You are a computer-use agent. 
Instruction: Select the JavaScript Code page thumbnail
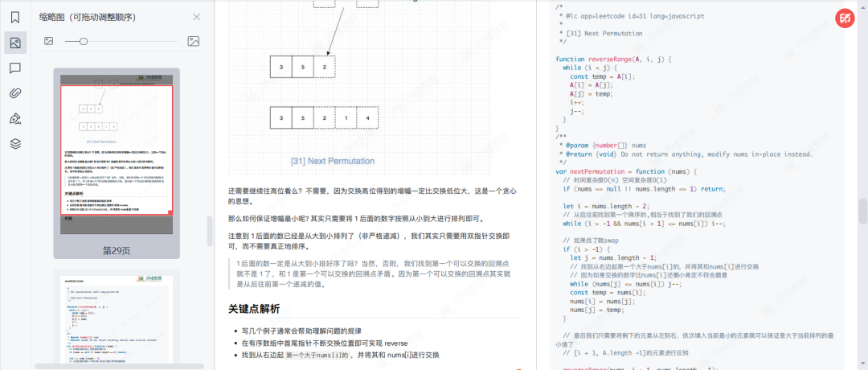coord(117,321)
